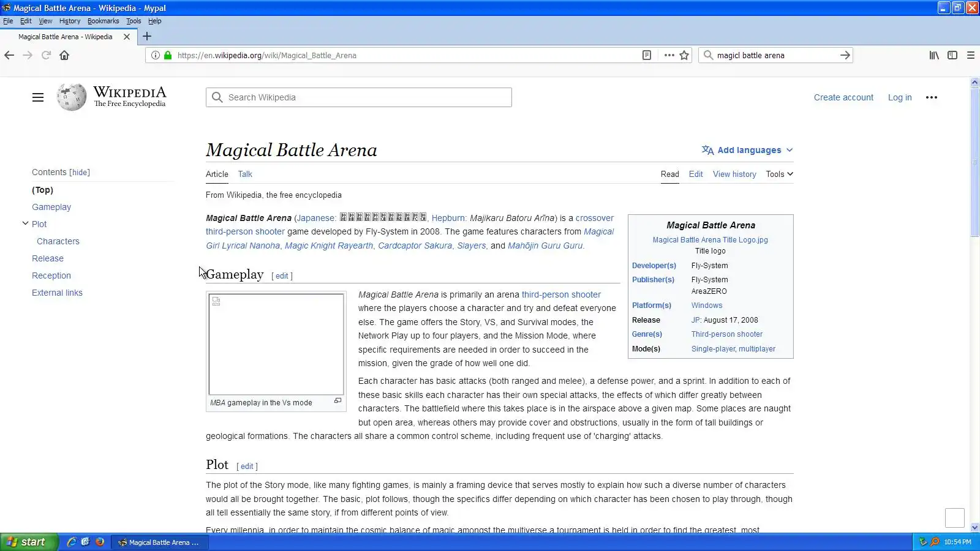Image resolution: width=980 pixels, height=551 pixels.
Task: Open the Wikipedia main menu sidebar
Action: 38,97
